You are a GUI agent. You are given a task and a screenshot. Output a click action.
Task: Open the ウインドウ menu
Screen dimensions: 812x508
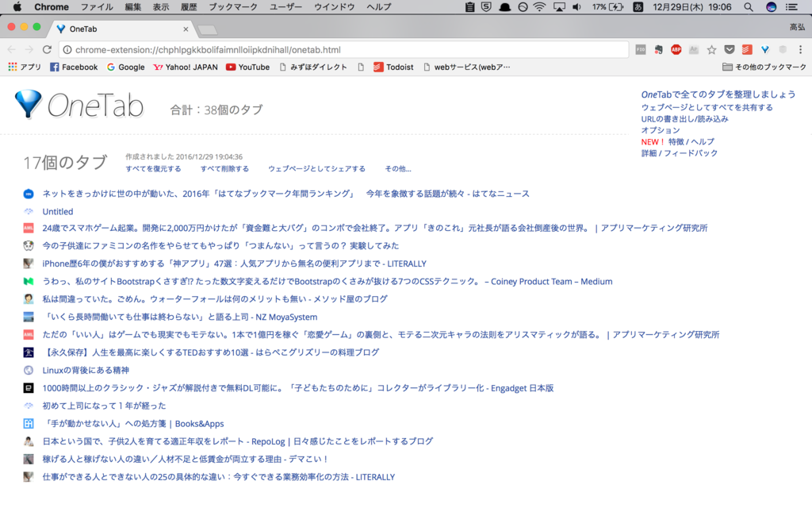pos(335,6)
